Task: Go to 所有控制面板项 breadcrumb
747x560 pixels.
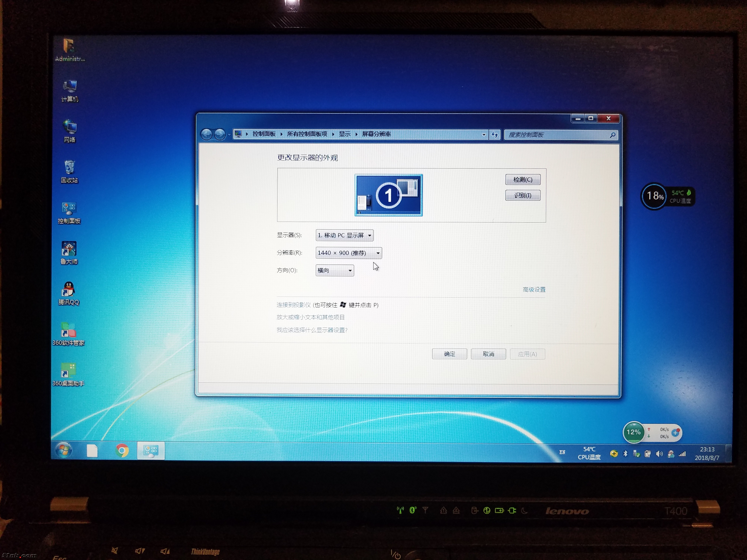Action: point(307,134)
